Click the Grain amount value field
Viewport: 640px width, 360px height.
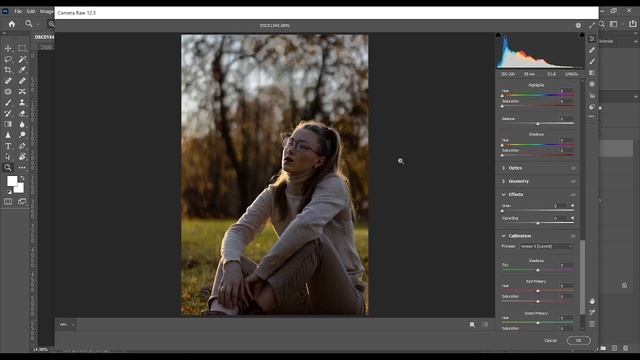click(x=560, y=206)
